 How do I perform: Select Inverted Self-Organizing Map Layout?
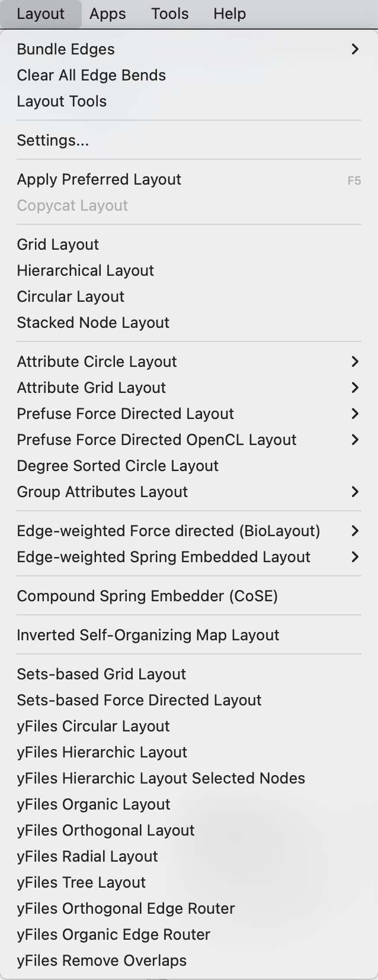[148, 635]
